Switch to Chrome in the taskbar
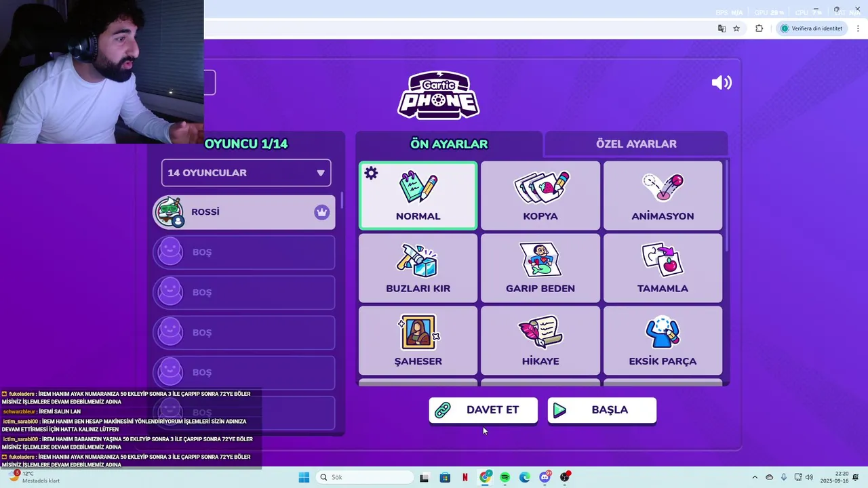The height and width of the screenshot is (488, 868). click(x=485, y=477)
